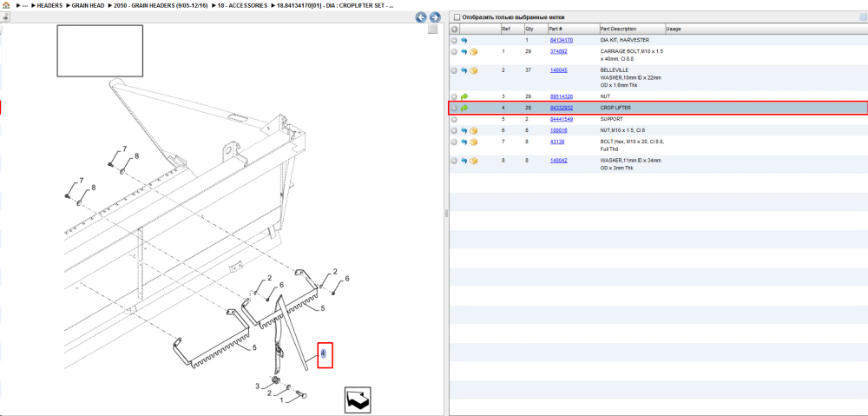Expand the collapsed breadcrumb ellipsis
Viewport: 868px width, 416px height.
(24, 5)
